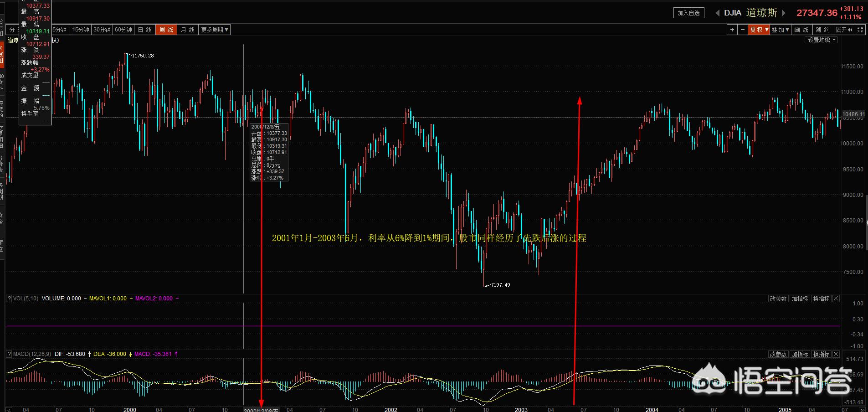
Task: Click the MACD: -35.361 value
Action: 153,354
